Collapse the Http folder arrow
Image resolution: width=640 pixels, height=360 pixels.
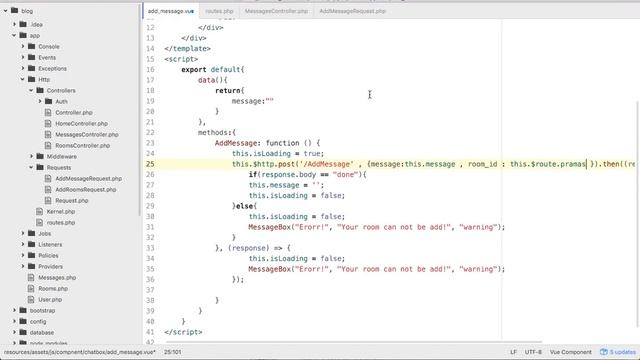(x=23, y=80)
